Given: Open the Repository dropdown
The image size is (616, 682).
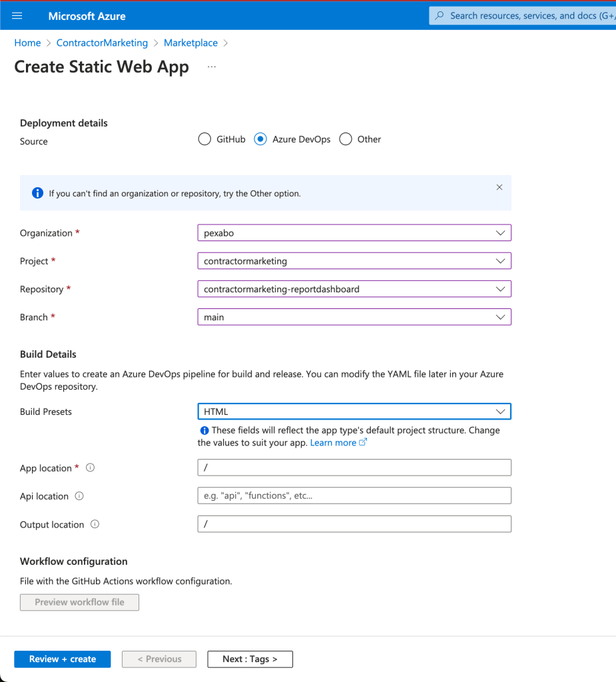Looking at the screenshot, I should 354,289.
